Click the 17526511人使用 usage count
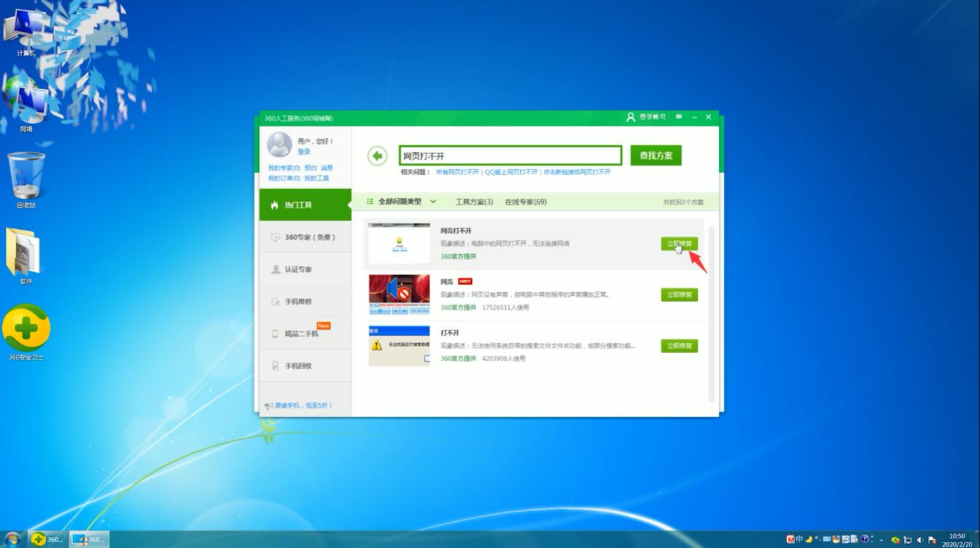Screen dimensions: 980x548 (x=506, y=308)
